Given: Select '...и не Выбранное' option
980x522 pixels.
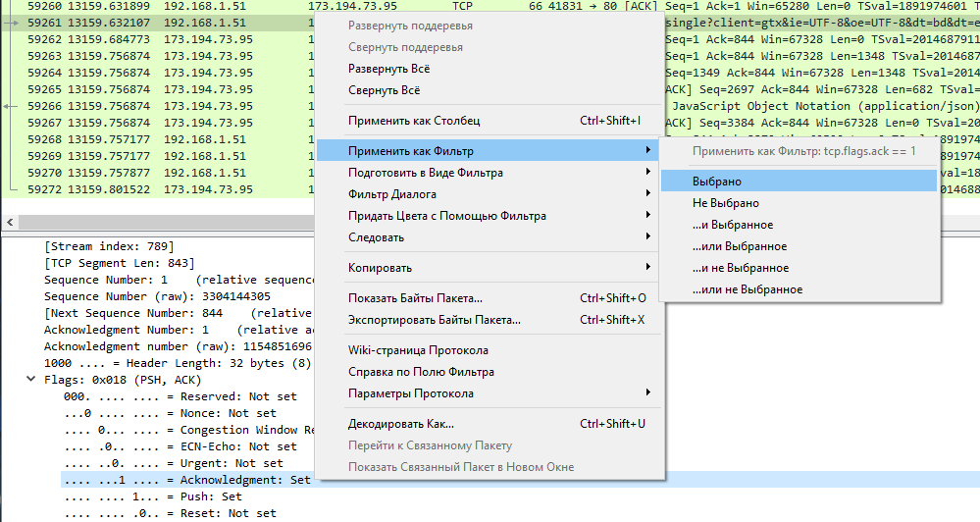Looking at the screenshot, I should (740, 268).
